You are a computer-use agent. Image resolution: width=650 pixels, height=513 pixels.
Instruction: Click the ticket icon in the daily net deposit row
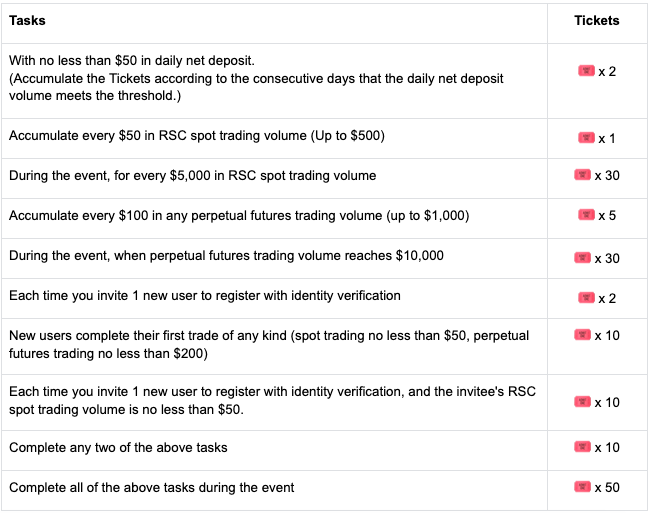pos(586,72)
